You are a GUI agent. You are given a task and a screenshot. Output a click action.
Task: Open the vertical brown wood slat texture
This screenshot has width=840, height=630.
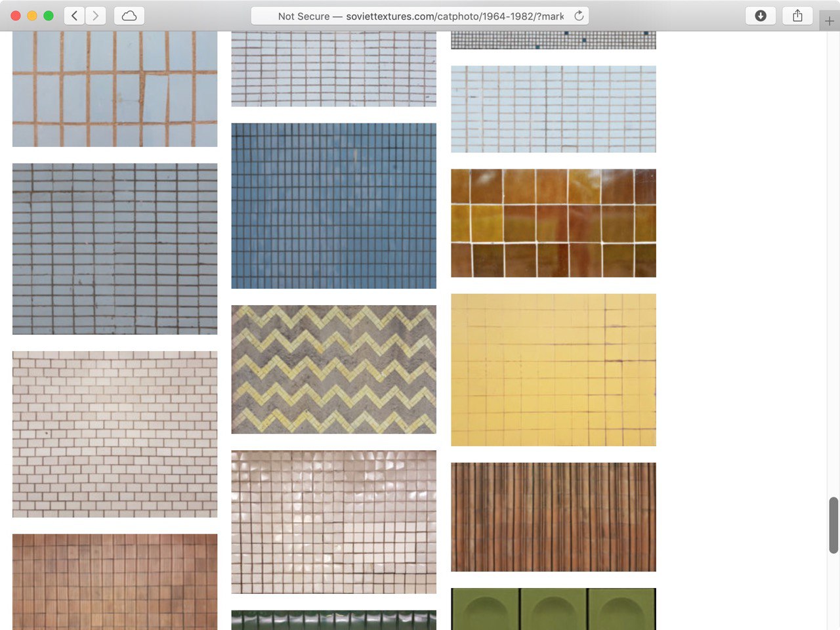[553, 516]
